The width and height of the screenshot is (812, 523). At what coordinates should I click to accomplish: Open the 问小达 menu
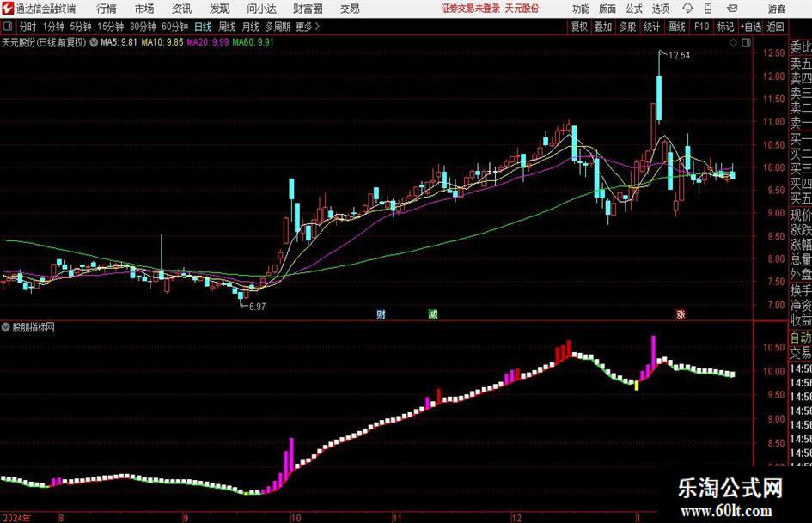click(261, 9)
